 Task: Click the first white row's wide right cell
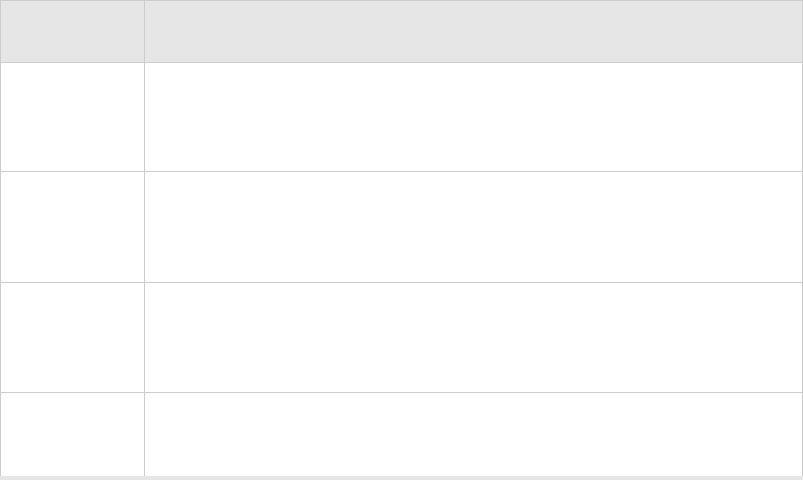tap(473, 117)
